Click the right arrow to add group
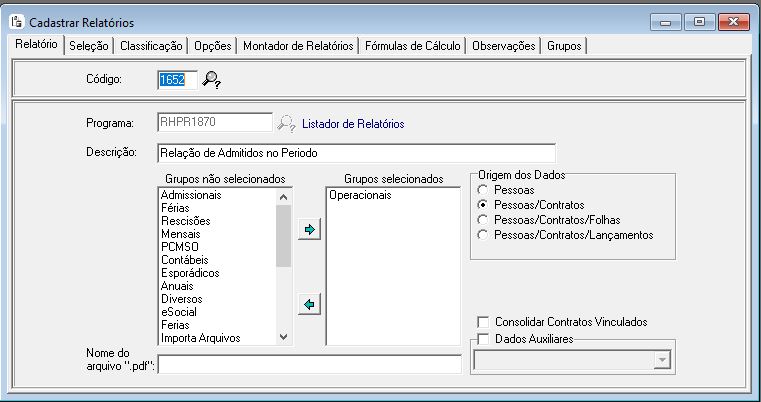Screen dimensions: 761x402 click(x=310, y=230)
